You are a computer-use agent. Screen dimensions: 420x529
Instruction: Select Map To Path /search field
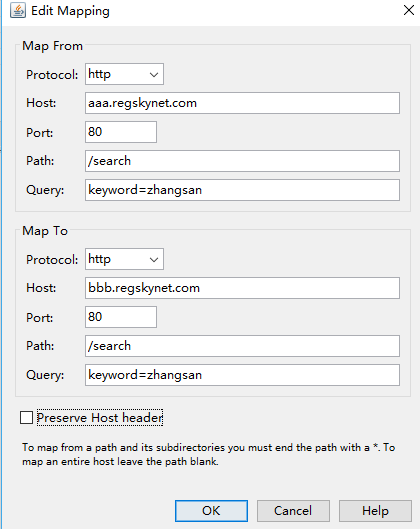click(242, 346)
